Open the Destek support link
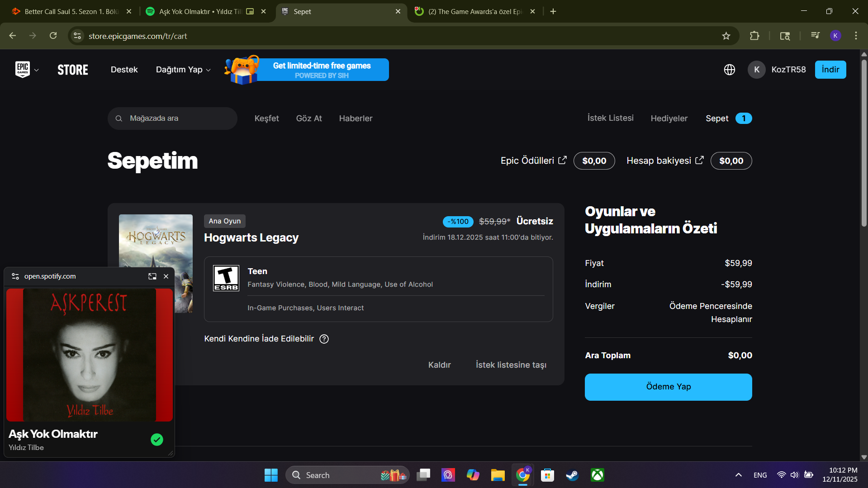This screenshot has height=488, width=868. [x=124, y=70]
